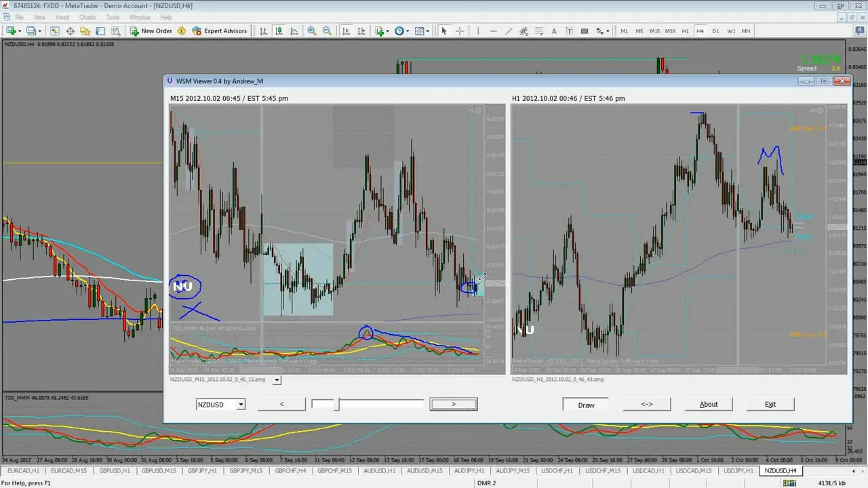The image size is (868, 488).
Task: Switch to line chart icon
Action: tap(294, 31)
